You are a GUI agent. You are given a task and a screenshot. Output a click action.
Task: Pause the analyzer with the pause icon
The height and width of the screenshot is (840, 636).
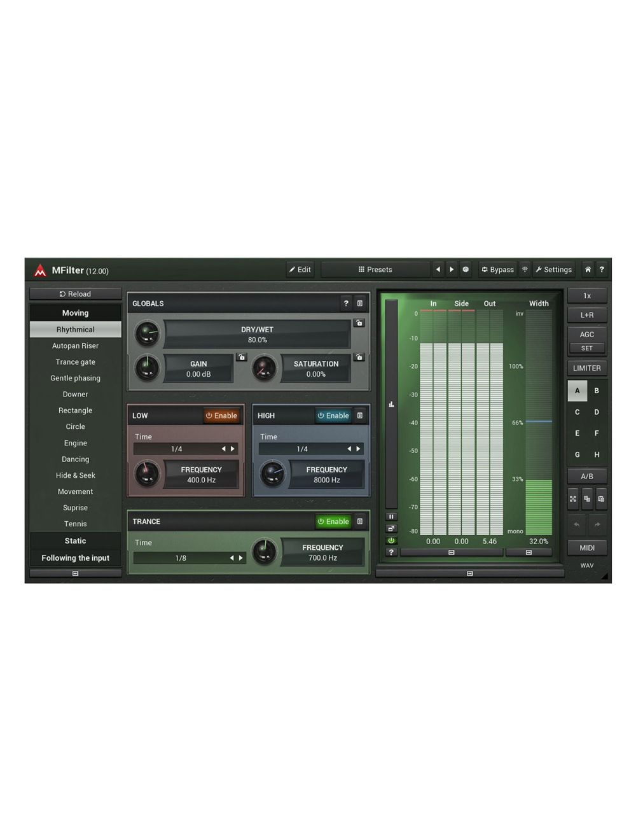[x=391, y=516]
